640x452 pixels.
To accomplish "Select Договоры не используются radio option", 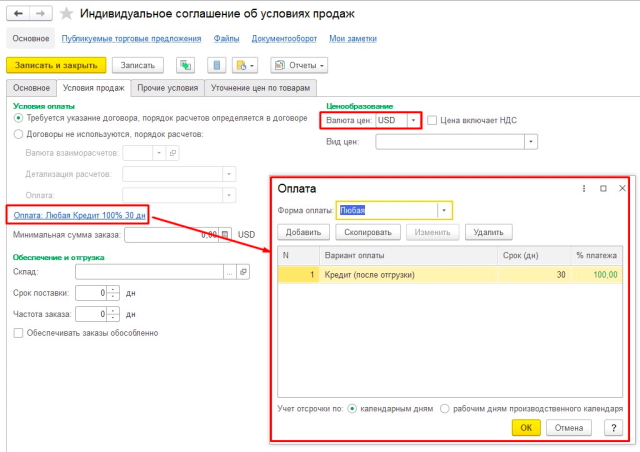I will (19, 134).
